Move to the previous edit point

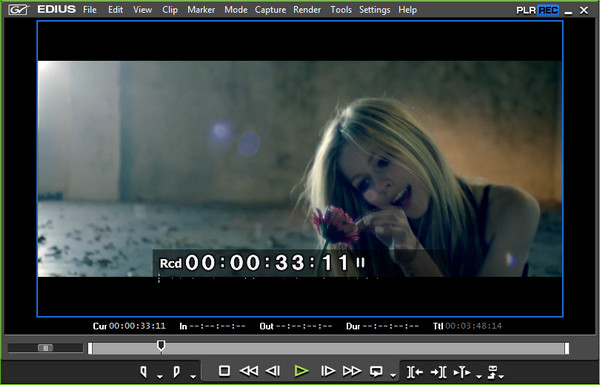[x=415, y=372]
